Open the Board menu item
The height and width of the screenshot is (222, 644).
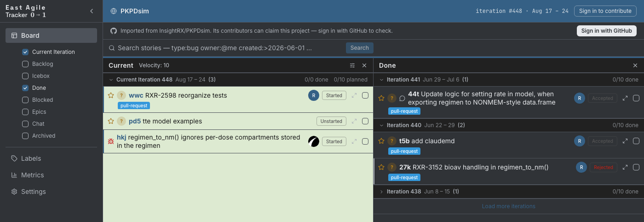coord(51,35)
